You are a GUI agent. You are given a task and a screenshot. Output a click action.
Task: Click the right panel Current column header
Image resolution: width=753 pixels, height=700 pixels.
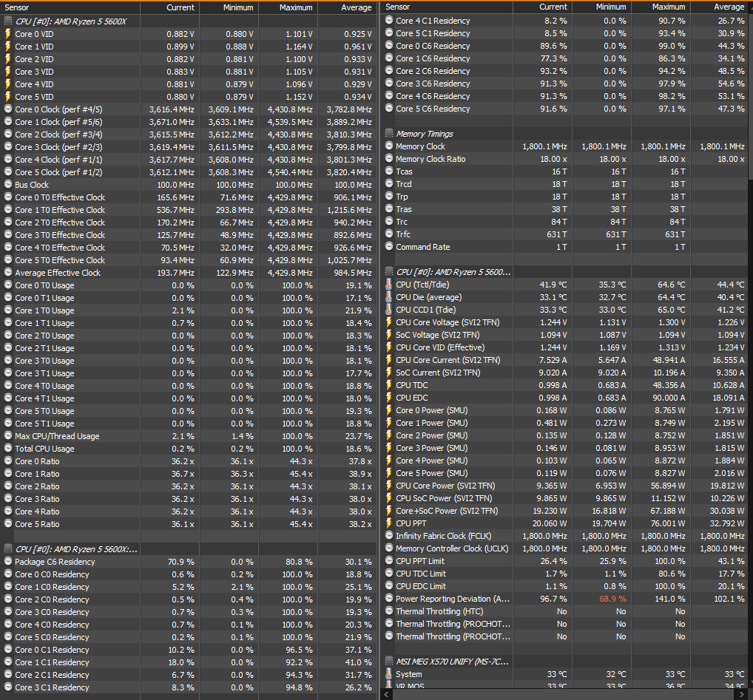click(542, 7)
